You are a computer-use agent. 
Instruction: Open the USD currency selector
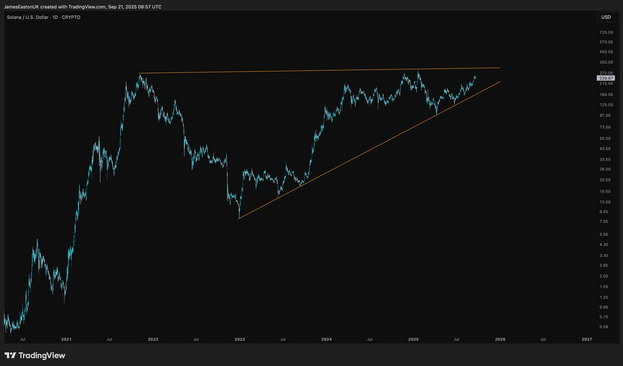click(x=606, y=17)
